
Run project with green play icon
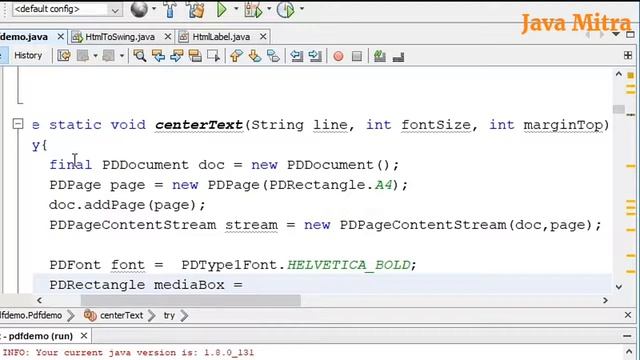tap(221, 9)
